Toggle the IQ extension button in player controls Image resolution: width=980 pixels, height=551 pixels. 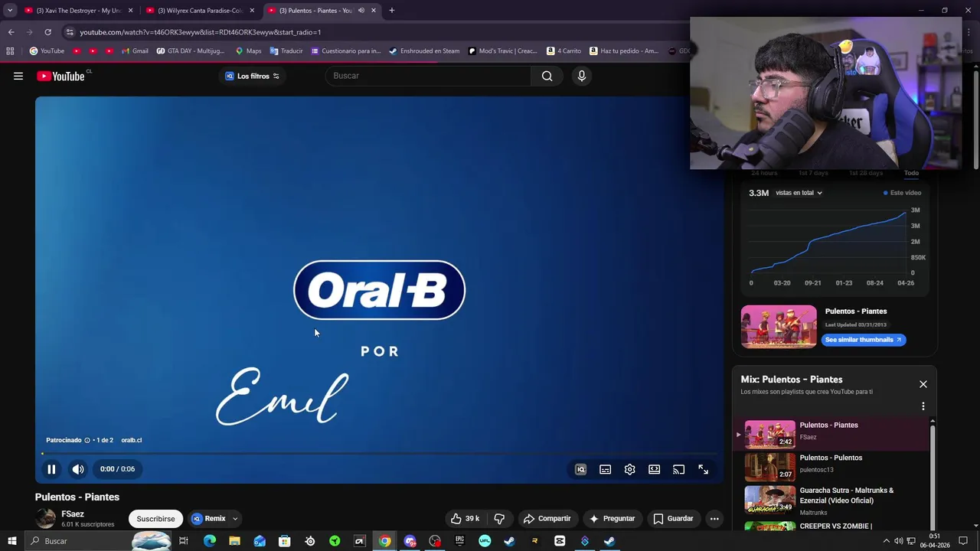(x=580, y=469)
